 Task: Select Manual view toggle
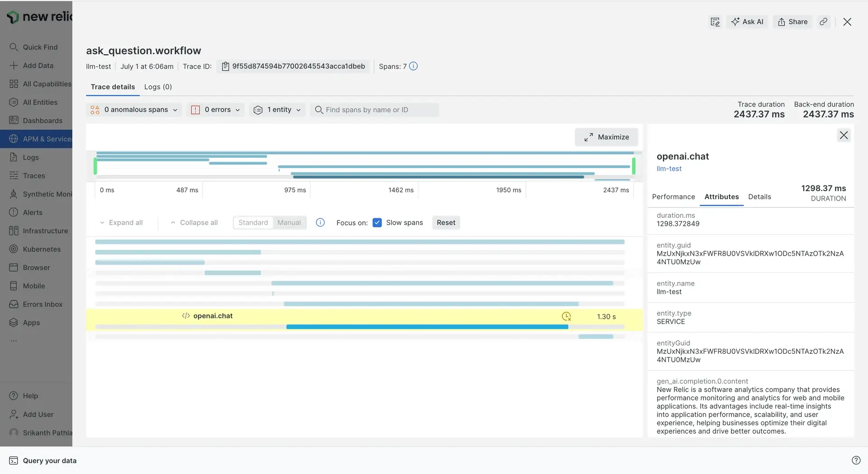click(x=289, y=223)
